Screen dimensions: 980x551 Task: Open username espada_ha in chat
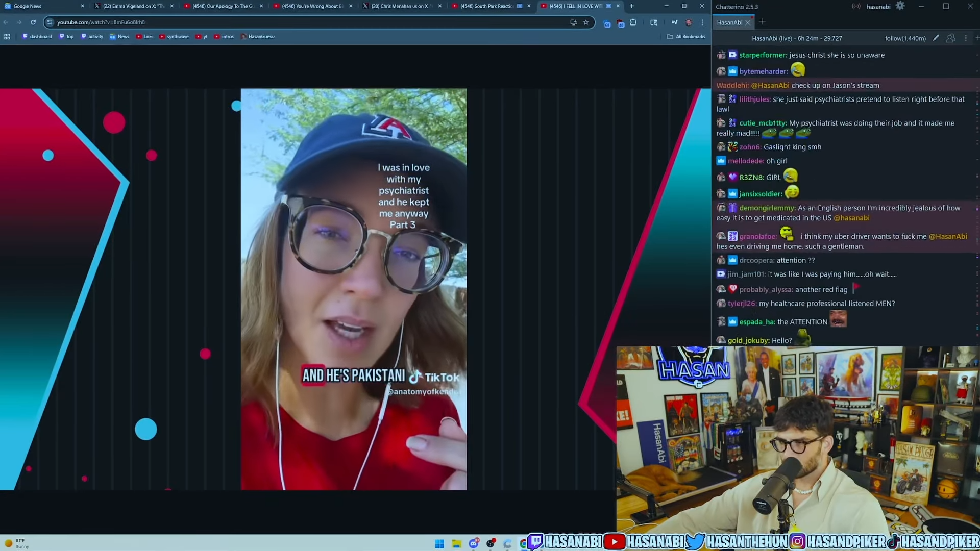tap(757, 322)
